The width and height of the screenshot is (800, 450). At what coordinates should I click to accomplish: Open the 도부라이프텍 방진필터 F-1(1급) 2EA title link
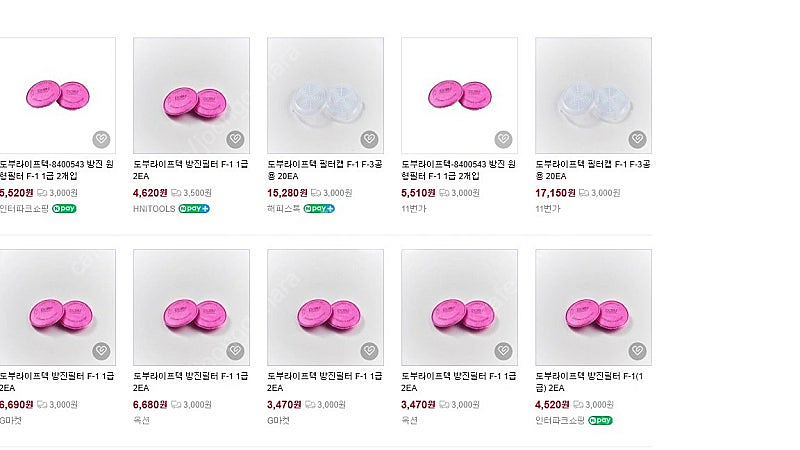(x=589, y=382)
